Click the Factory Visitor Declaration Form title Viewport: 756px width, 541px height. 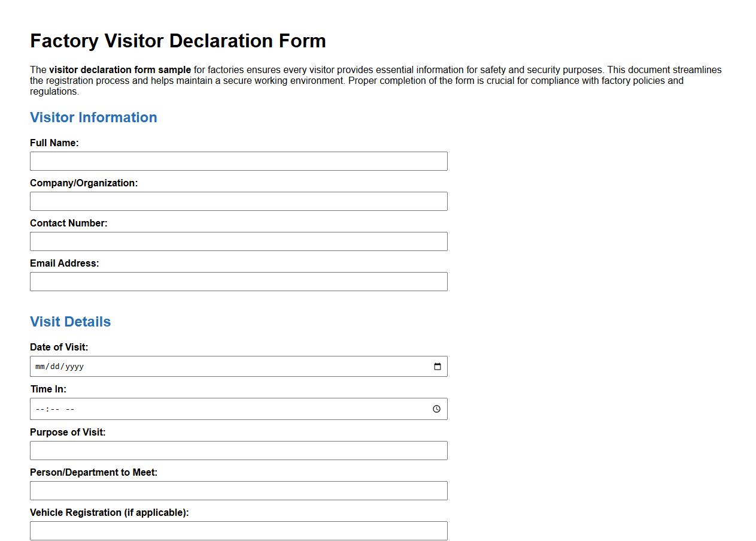[177, 41]
